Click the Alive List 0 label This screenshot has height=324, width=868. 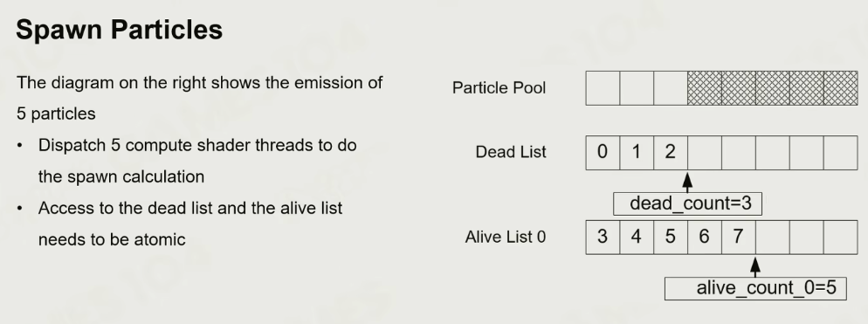(506, 237)
